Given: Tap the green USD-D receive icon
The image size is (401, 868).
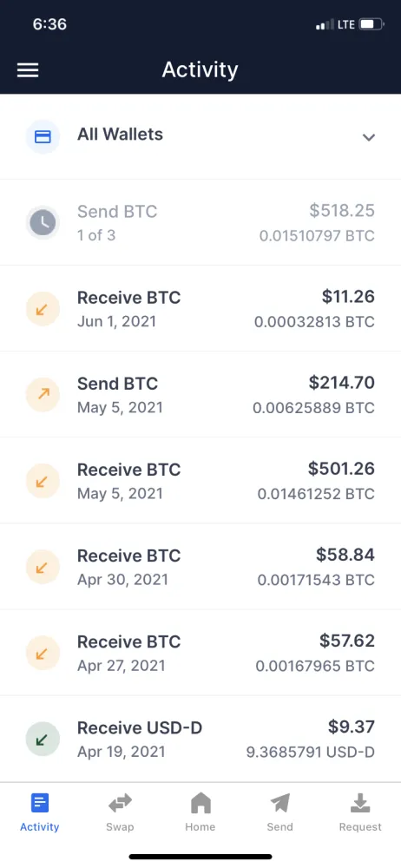Looking at the screenshot, I should pos(43,739).
